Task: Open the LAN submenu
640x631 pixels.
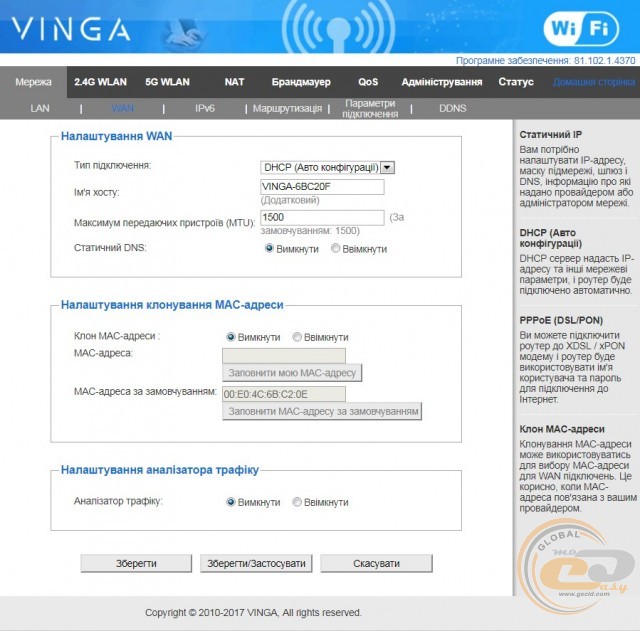Action: tap(40, 108)
